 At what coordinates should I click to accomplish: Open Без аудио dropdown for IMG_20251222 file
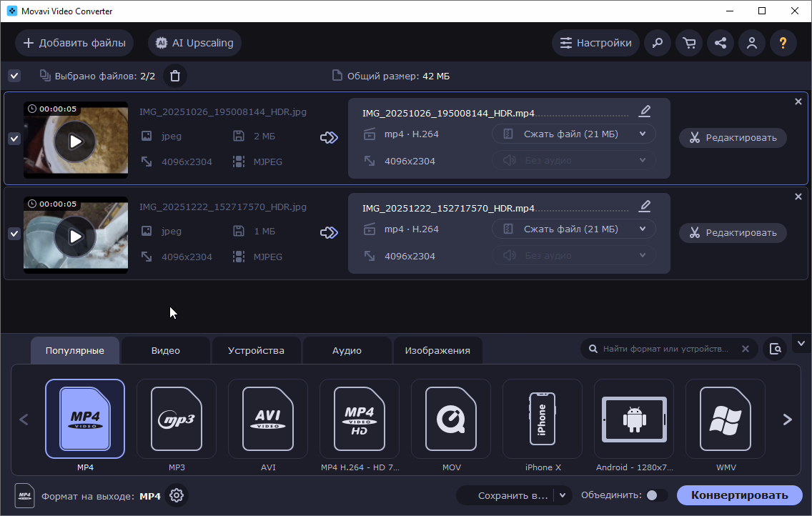click(573, 255)
